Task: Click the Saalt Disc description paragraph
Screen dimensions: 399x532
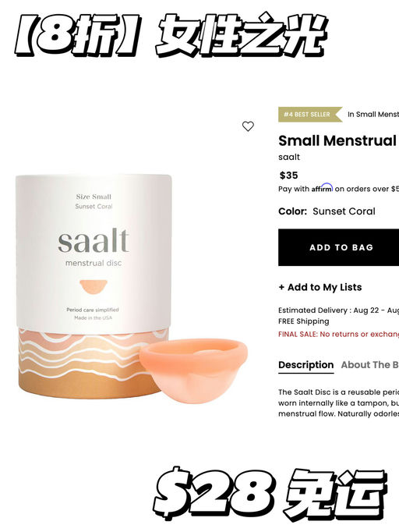Action: [x=339, y=403]
